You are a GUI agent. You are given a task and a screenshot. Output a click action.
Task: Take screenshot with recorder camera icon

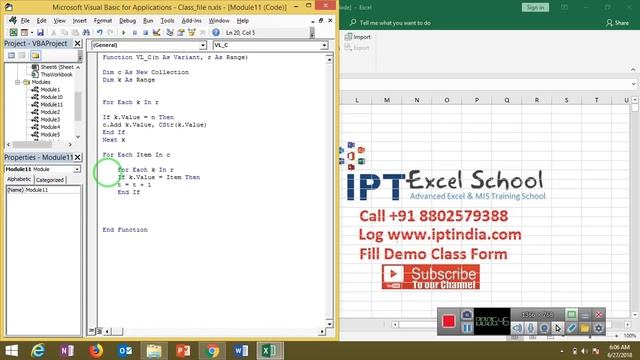pyautogui.click(x=467, y=315)
